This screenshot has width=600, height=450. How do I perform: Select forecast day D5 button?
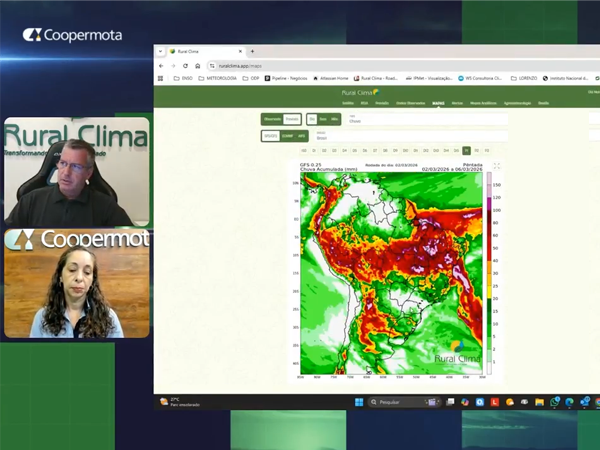pos(355,151)
